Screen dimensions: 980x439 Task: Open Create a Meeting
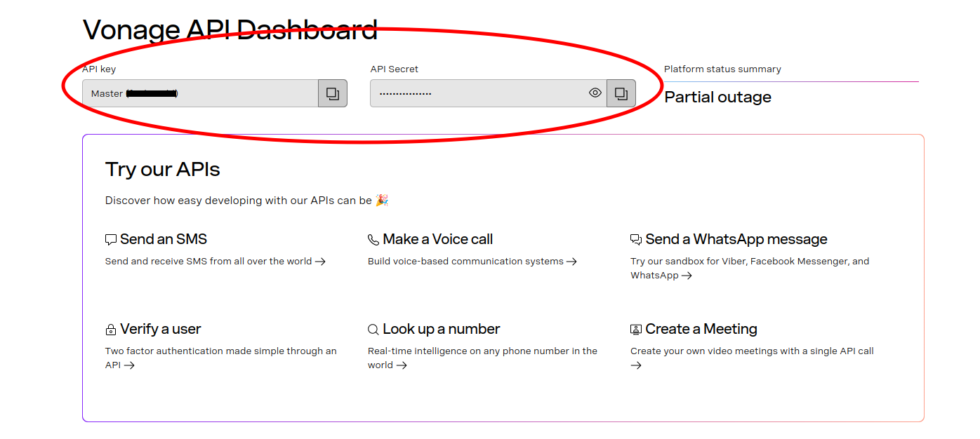[x=701, y=329]
